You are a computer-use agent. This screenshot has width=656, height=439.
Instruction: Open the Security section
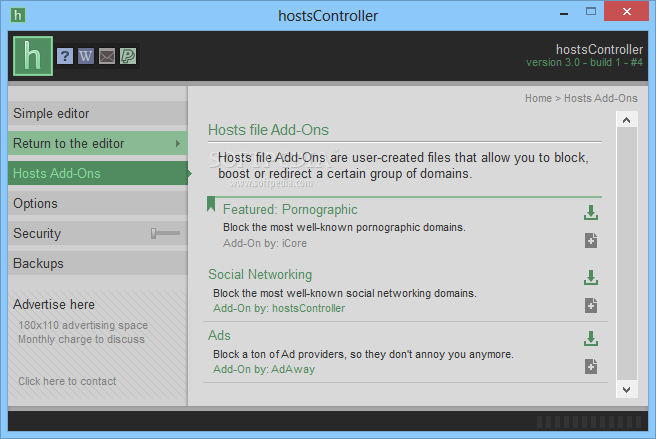click(x=97, y=234)
